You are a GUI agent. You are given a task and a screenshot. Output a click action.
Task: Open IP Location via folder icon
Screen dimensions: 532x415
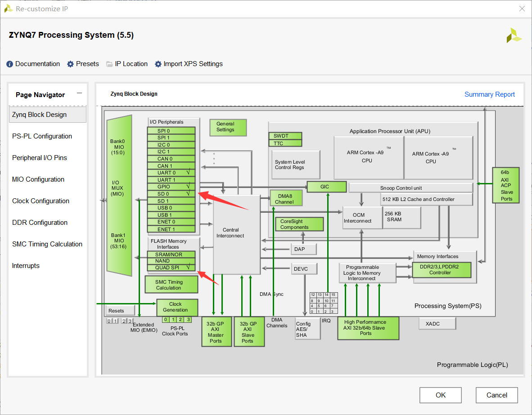click(109, 64)
